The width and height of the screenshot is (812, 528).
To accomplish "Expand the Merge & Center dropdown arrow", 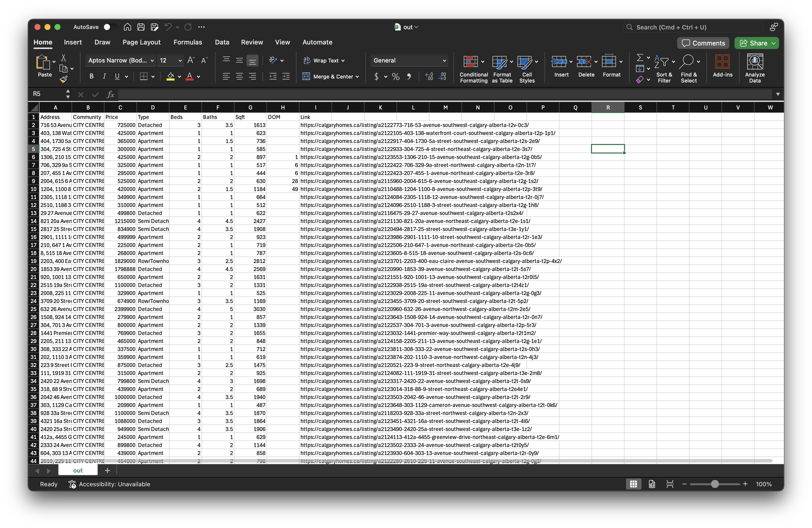I will (357, 77).
